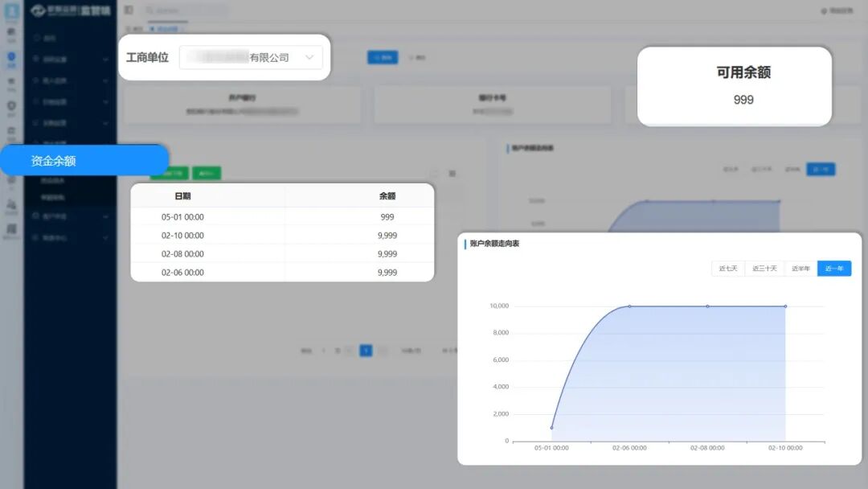This screenshot has width=868, height=489.
Task: Select the 02-10 00:00 date cell in table
Action: (x=182, y=236)
